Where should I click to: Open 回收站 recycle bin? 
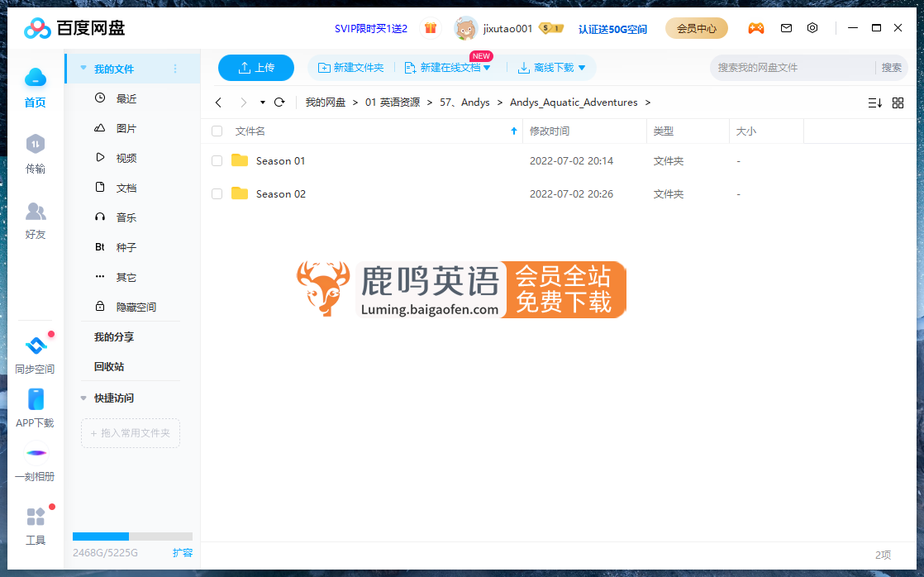pyautogui.click(x=109, y=366)
